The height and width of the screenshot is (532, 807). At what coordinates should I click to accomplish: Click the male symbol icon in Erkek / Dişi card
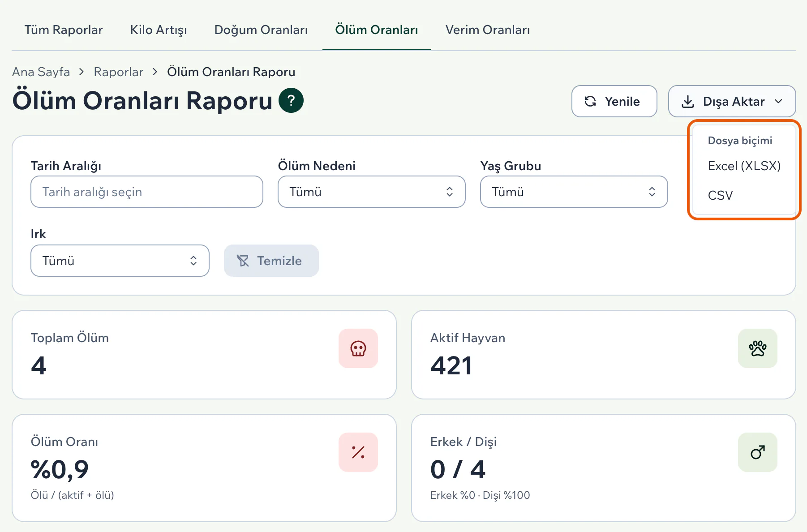758,452
